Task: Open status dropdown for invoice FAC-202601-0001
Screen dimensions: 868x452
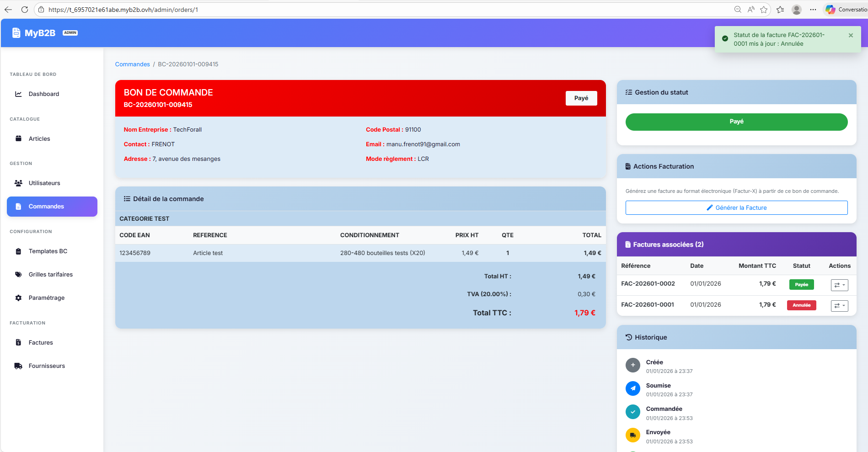Action: click(x=839, y=306)
